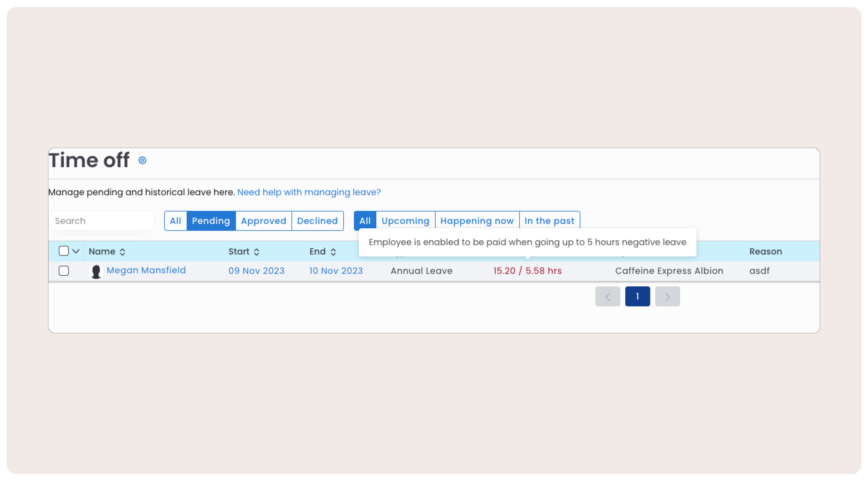The height and width of the screenshot is (481, 868).
Task: Filter to Upcoming leave
Action: click(405, 221)
